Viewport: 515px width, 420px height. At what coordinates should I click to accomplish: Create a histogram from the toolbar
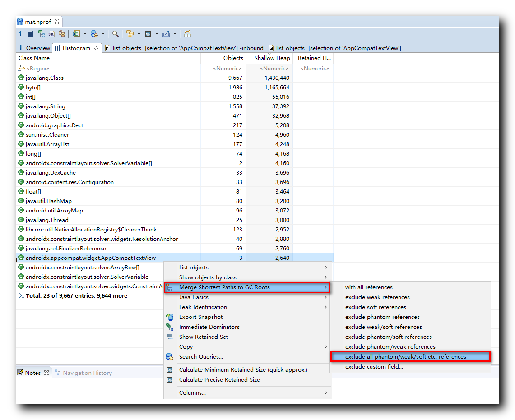[x=31, y=34]
